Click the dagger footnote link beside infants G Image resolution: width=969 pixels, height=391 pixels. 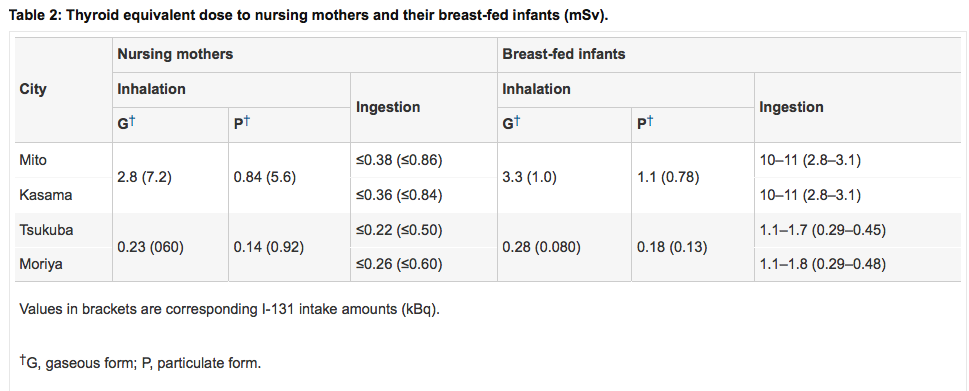(517, 122)
